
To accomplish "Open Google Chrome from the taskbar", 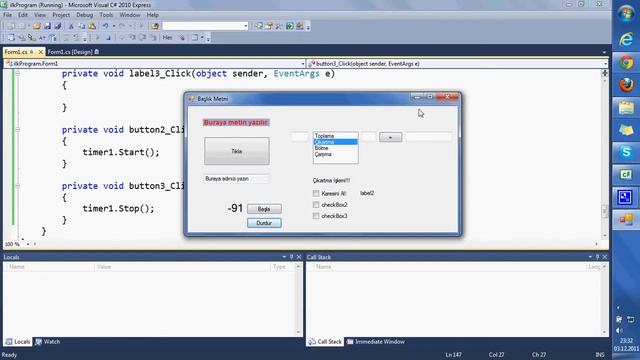I will 626,62.
